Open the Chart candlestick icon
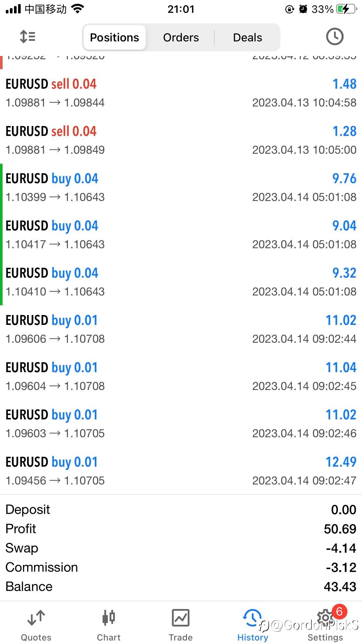The height and width of the screenshot is (644, 362). [x=109, y=618]
